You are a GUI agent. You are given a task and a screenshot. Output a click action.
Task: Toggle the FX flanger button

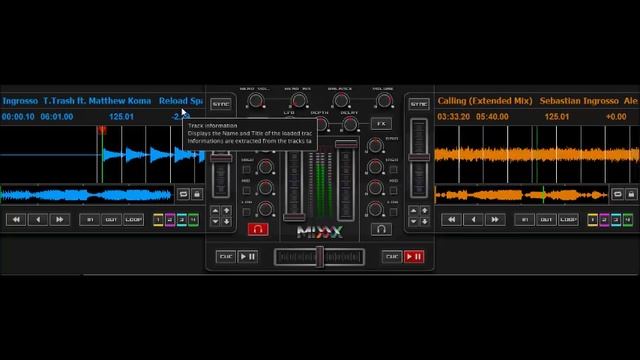pyautogui.click(x=381, y=124)
